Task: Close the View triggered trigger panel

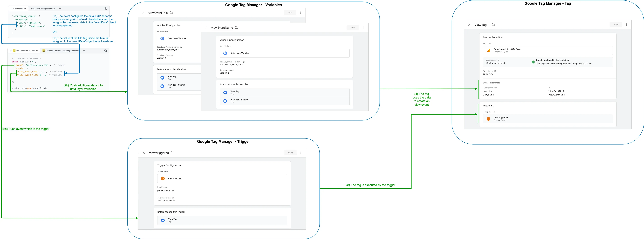Action: 144,153
